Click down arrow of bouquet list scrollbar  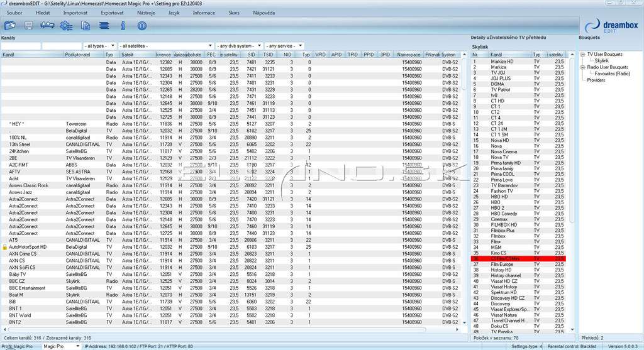(572, 329)
